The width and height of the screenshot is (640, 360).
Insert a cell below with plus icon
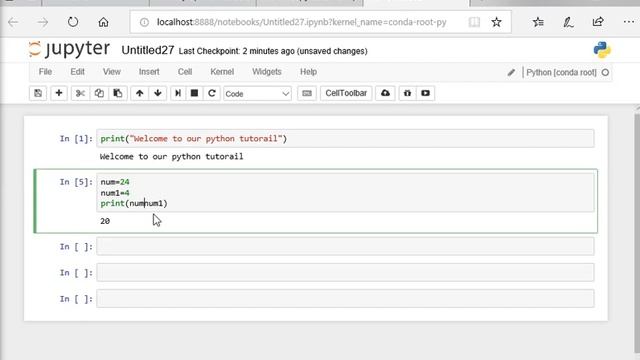[x=59, y=93]
